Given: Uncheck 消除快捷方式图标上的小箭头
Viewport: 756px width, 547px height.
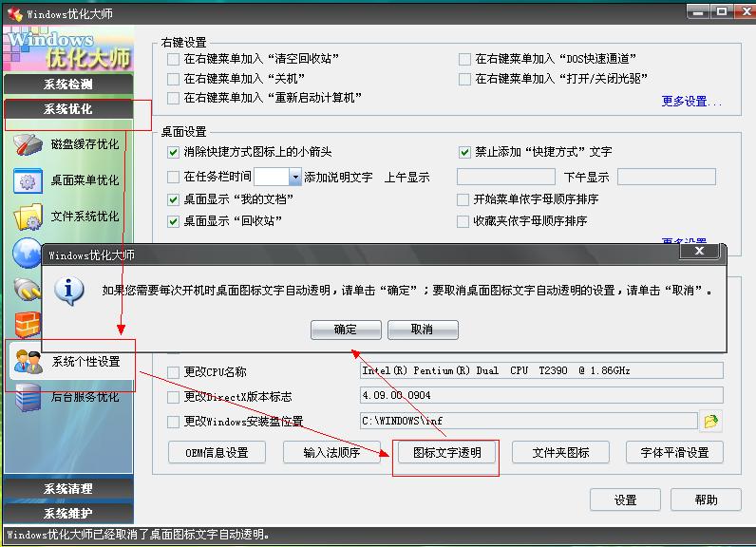Looking at the screenshot, I should click(173, 152).
